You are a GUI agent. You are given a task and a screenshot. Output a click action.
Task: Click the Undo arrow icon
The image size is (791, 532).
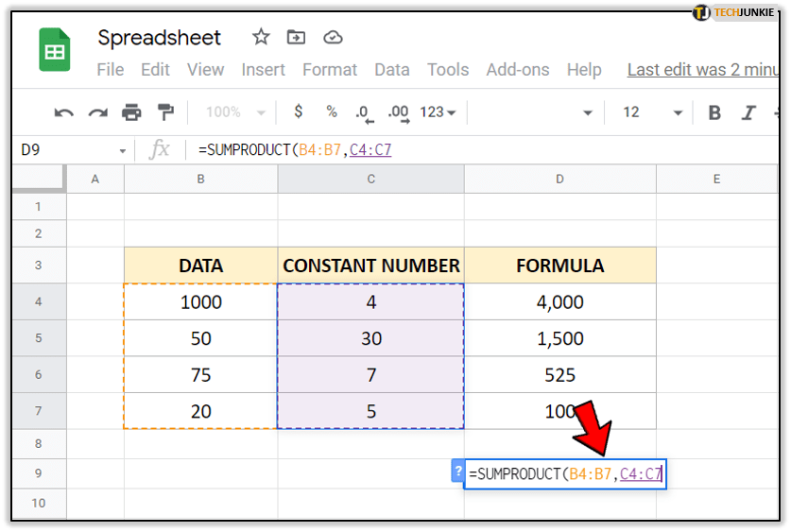coord(64,112)
